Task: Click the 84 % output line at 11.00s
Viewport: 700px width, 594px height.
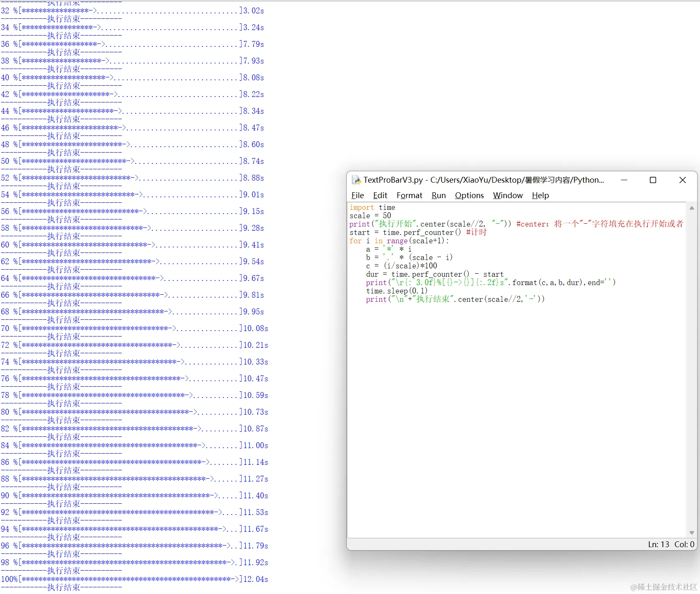Action: point(134,445)
